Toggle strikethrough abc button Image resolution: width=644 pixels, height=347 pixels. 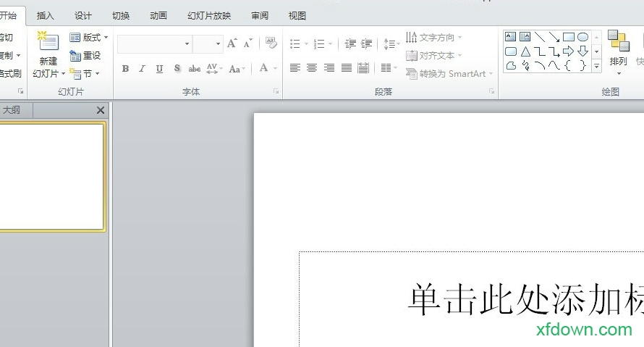click(x=194, y=69)
